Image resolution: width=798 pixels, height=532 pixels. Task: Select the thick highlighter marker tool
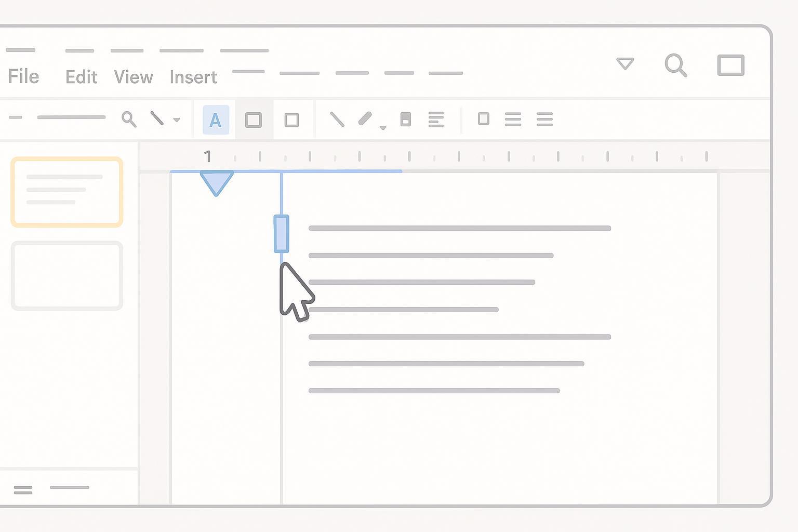(365, 119)
